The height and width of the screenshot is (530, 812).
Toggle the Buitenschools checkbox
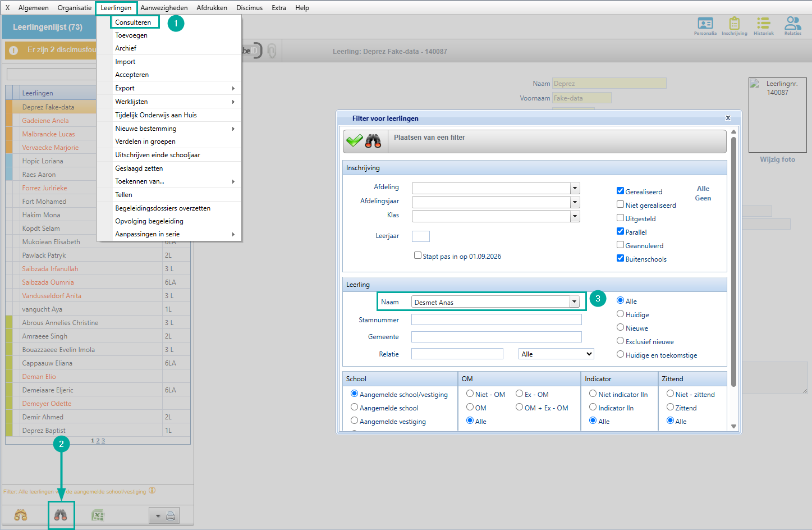[x=620, y=258]
